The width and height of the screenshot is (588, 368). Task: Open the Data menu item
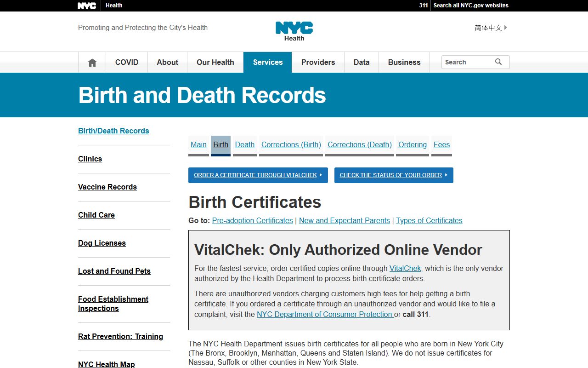(x=362, y=62)
